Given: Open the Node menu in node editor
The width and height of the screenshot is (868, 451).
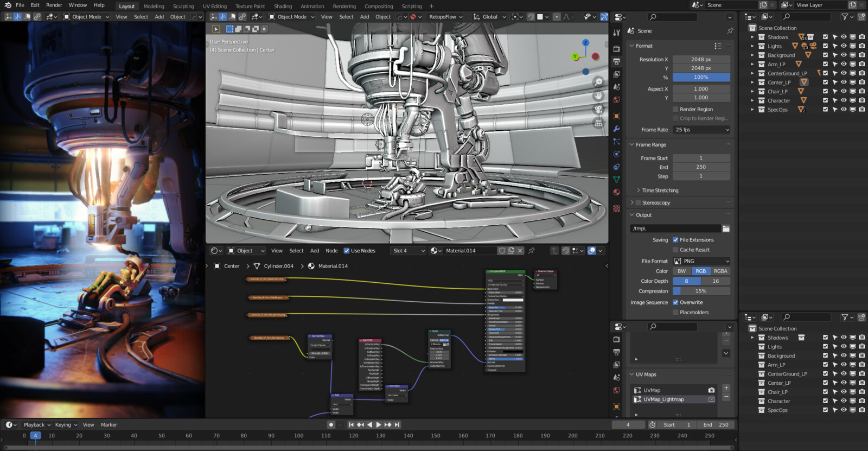Looking at the screenshot, I should [331, 251].
